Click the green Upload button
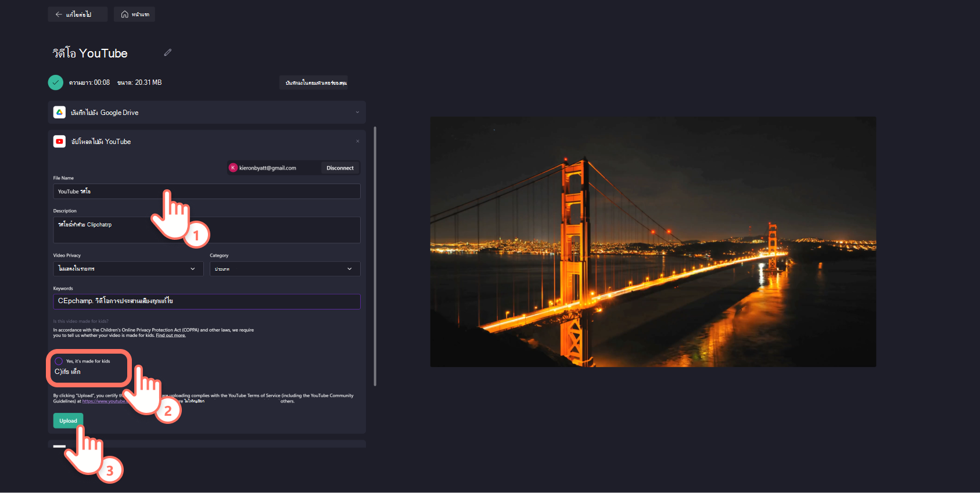The height and width of the screenshot is (493, 980). pyautogui.click(x=68, y=420)
